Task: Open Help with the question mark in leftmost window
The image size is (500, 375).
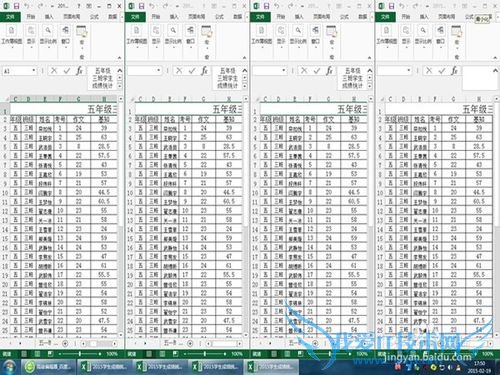Action: coord(79,6)
